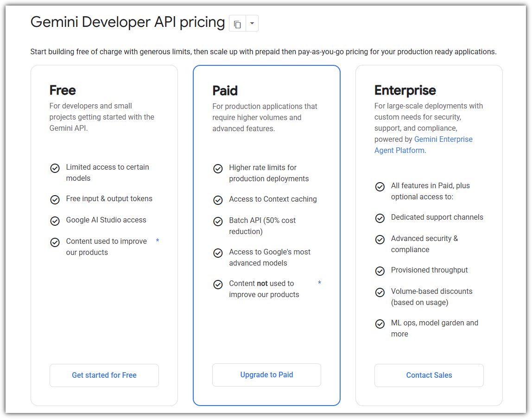Screen dimensions: 532x419
Task: Click text Advanced security & compliance
Action: [x=424, y=244]
